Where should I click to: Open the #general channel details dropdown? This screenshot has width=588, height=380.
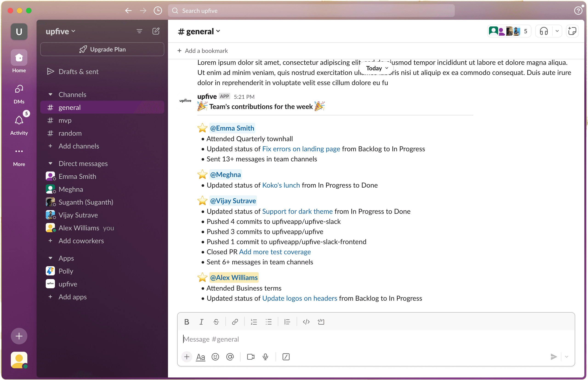[x=199, y=31]
